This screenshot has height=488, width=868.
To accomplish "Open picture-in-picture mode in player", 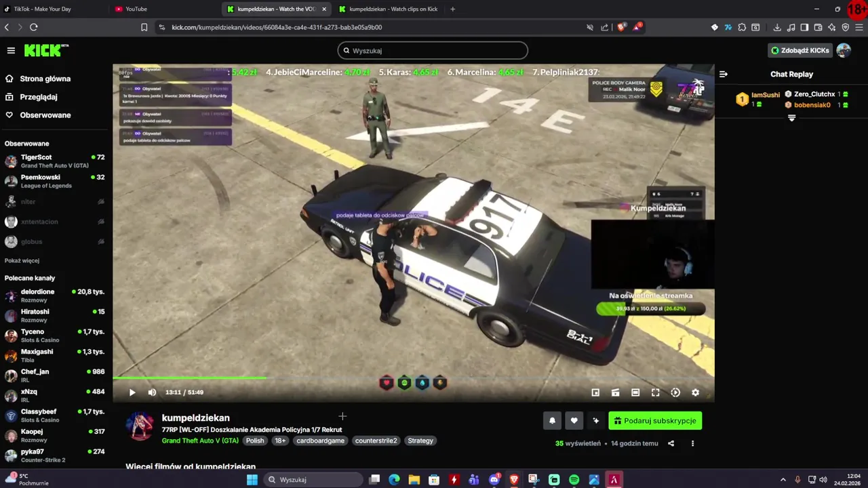I will (595, 392).
